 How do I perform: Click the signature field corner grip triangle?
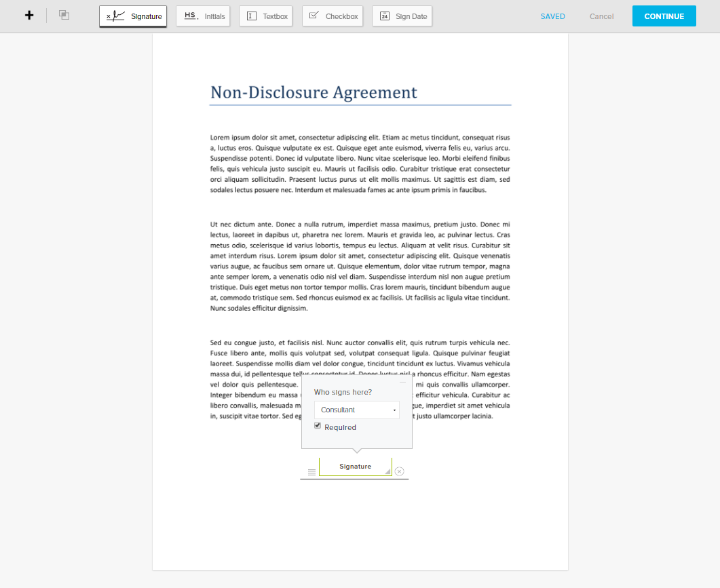388,471
